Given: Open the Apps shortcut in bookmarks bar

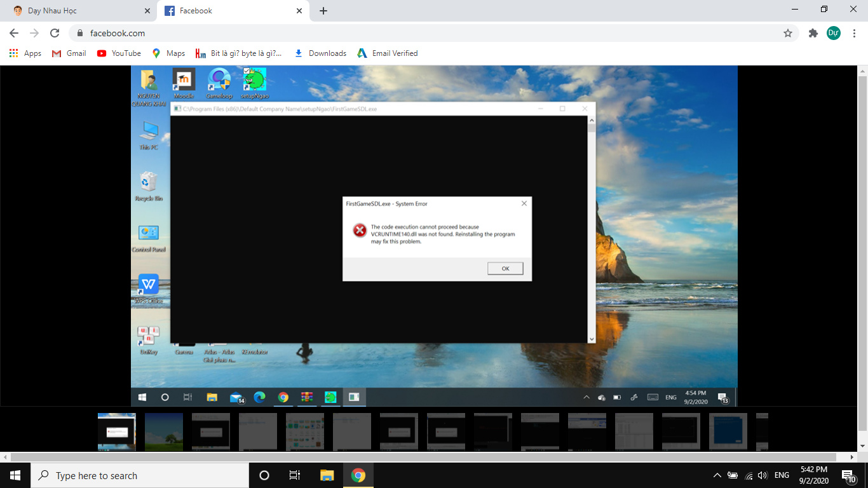Looking at the screenshot, I should (25, 53).
